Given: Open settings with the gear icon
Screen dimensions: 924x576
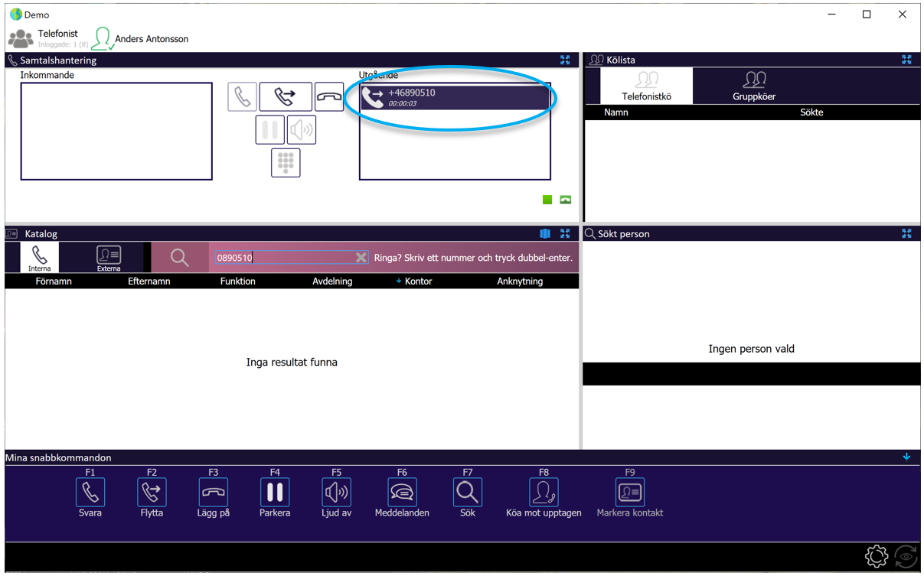Looking at the screenshot, I should [877, 556].
